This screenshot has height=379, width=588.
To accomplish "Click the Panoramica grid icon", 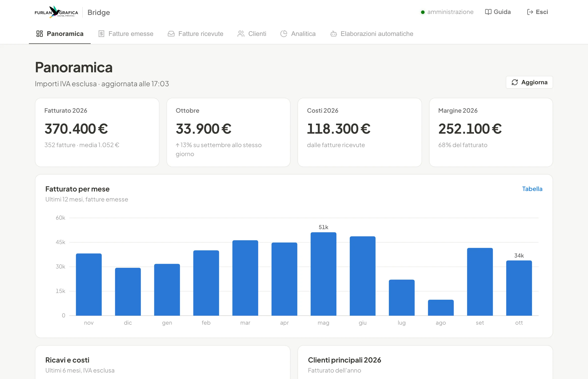I will pyautogui.click(x=40, y=34).
